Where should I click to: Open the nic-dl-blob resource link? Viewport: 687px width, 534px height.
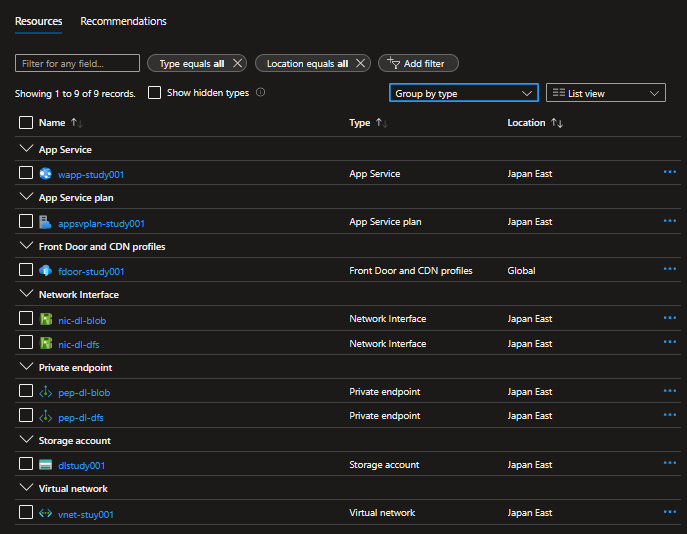coord(82,320)
